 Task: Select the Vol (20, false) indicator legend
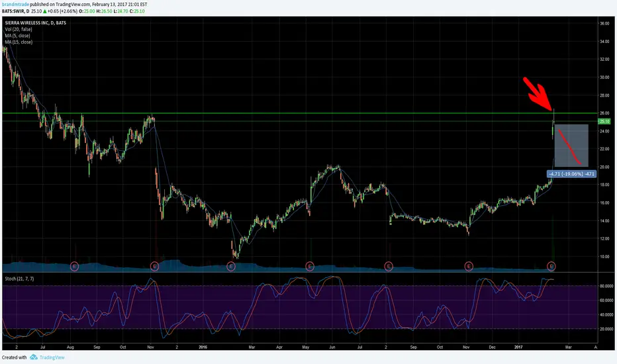click(x=19, y=29)
